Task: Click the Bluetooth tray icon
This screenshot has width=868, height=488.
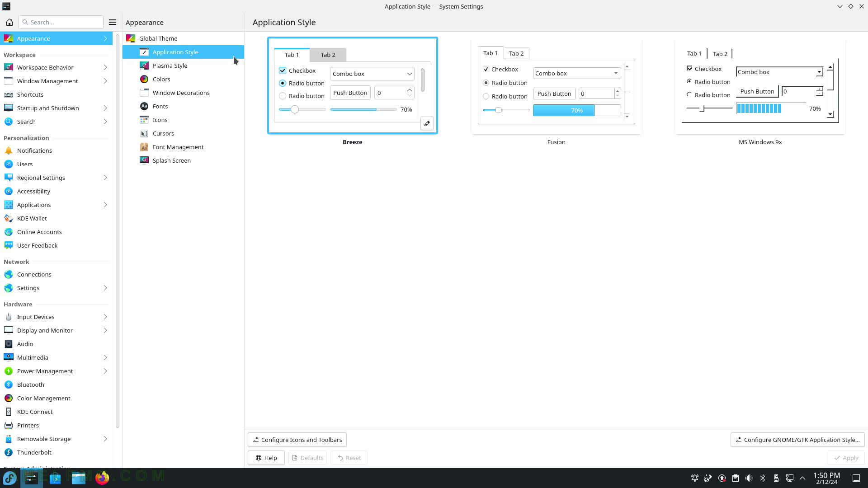Action: click(x=763, y=478)
